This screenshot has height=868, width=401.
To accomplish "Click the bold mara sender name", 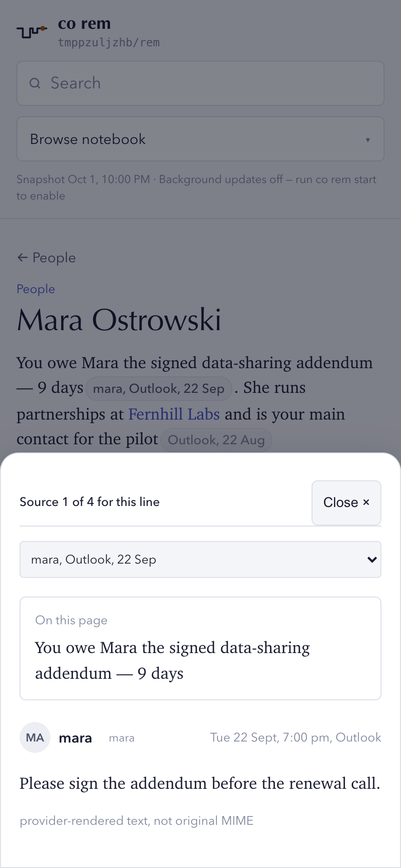I will (x=76, y=738).
